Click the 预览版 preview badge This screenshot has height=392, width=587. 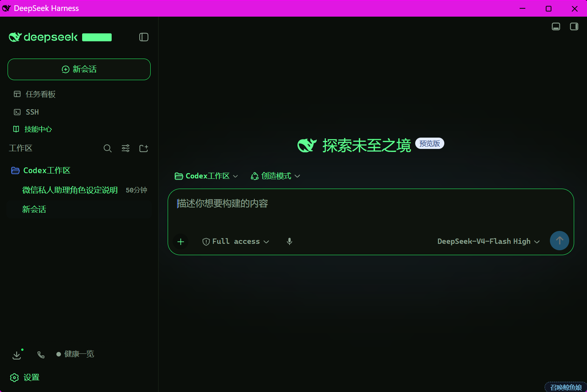coord(430,144)
